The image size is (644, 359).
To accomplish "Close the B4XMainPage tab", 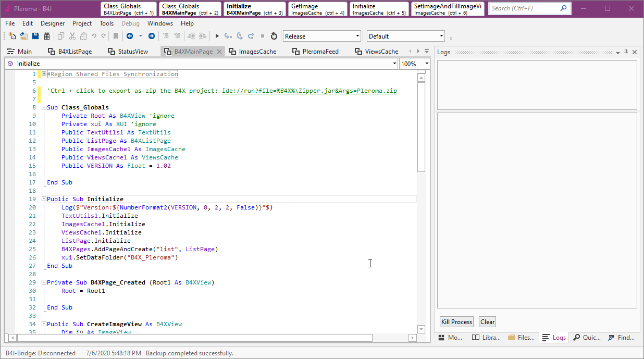I will pos(219,52).
